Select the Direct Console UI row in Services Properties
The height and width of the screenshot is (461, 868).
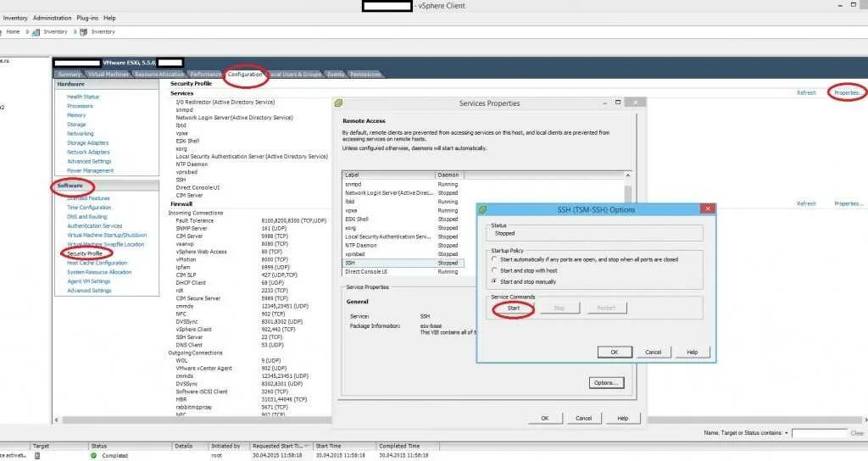point(403,272)
